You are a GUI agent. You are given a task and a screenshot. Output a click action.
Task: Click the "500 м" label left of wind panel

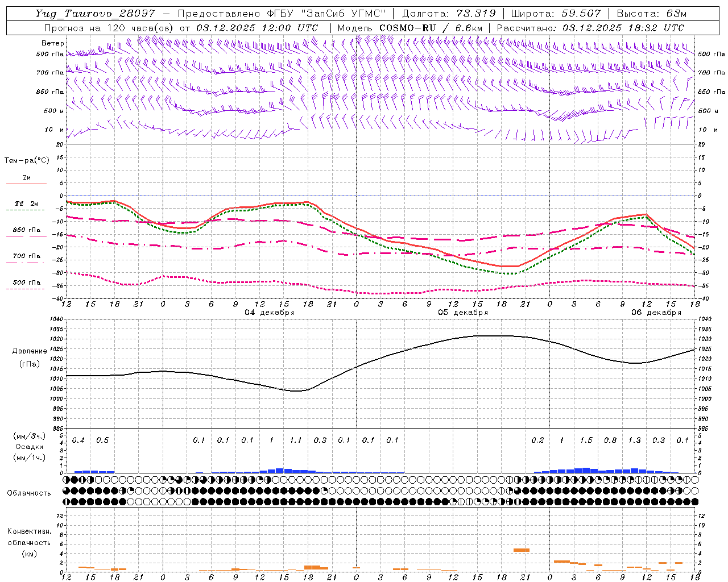coord(54,111)
